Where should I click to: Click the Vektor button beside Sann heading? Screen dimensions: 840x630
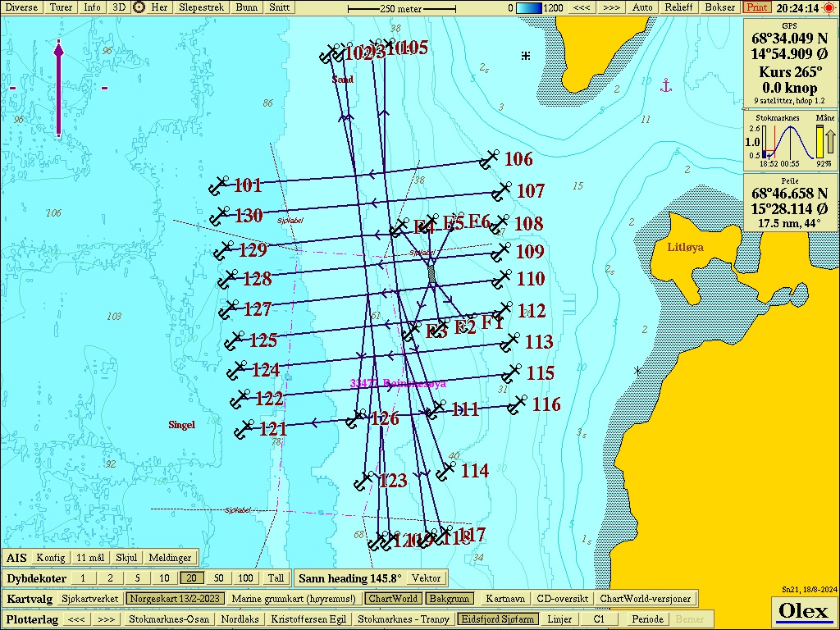pyautogui.click(x=426, y=578)
